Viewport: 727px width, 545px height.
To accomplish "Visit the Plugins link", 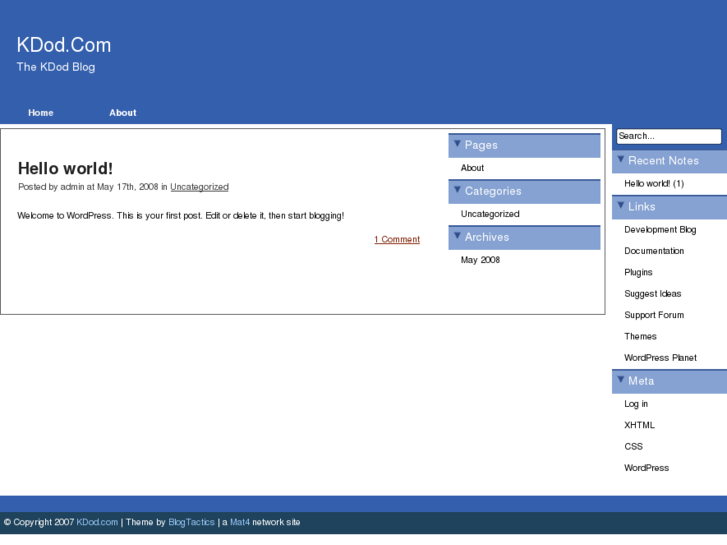I will pos(638,272).
